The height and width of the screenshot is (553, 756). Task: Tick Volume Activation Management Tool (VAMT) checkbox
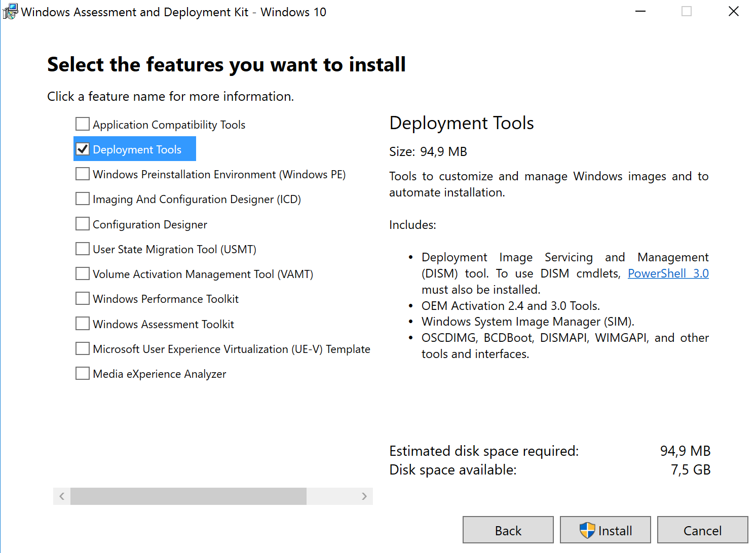83,273
